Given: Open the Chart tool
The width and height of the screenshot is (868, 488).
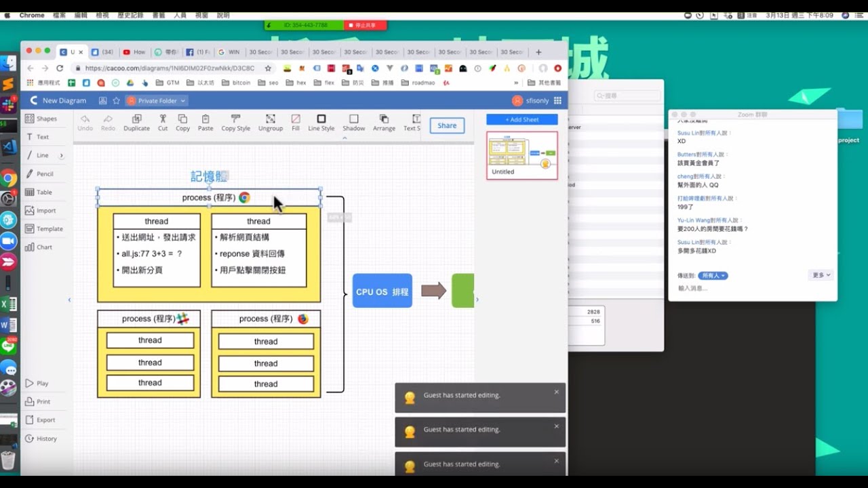Looking at the screenshot, I should tap(39, 247).
